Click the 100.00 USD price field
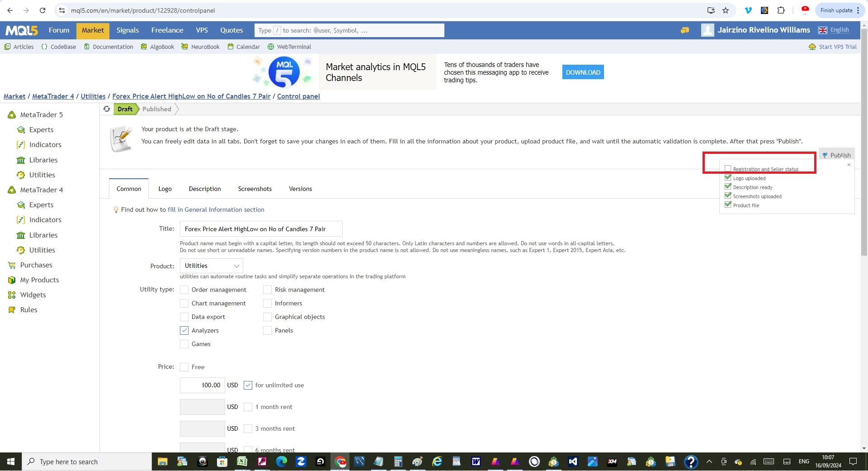The image size is (868, 471). coord(202,385)
